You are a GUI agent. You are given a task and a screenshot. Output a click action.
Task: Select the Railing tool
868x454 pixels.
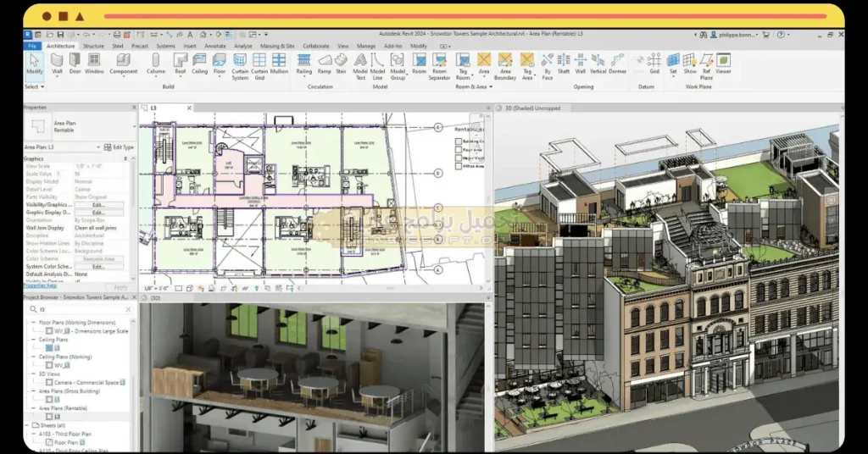pos(304,64)
